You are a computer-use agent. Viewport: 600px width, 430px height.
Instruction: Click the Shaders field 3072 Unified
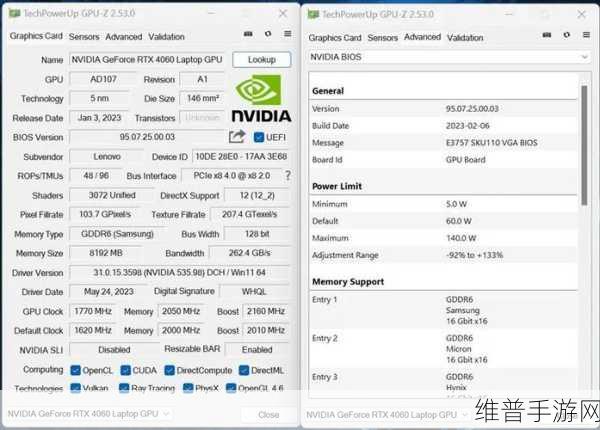click(112, 195)
